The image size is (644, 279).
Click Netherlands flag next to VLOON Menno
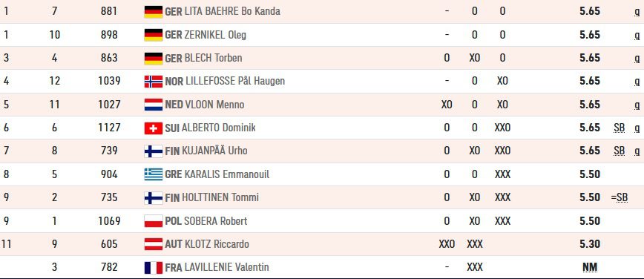coord(153,105)
